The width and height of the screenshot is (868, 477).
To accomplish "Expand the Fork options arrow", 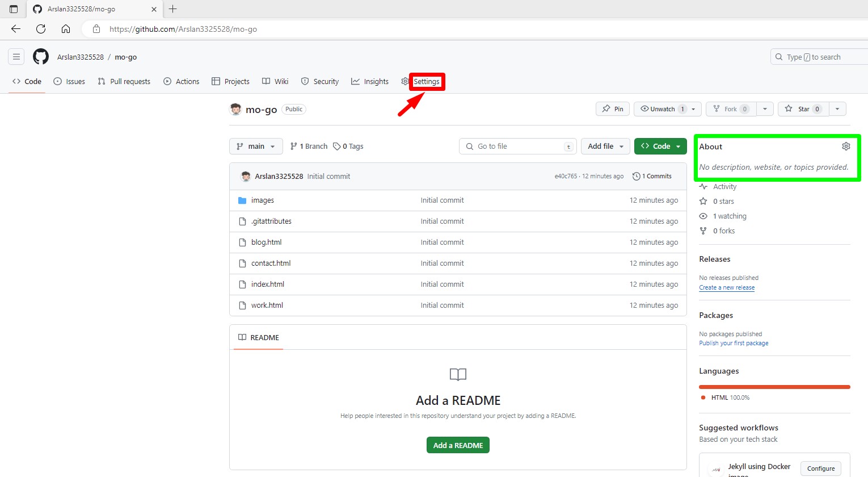I will coord(765,109).
